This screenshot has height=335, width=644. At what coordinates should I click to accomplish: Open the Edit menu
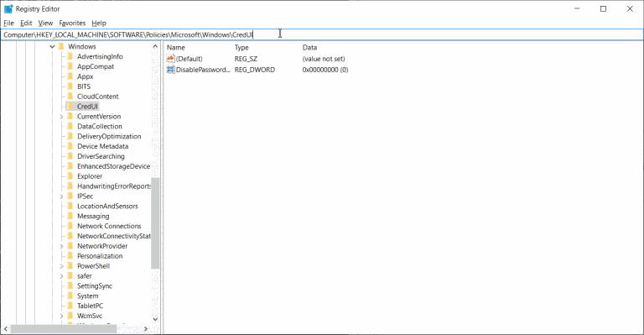(x=26, y=23)
